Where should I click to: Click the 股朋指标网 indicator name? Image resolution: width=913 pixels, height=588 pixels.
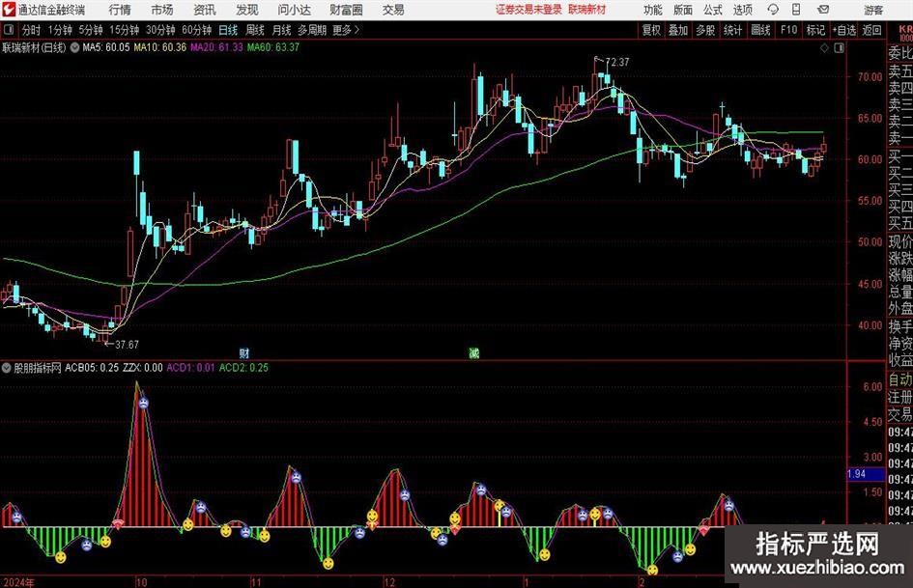point(38,368)
